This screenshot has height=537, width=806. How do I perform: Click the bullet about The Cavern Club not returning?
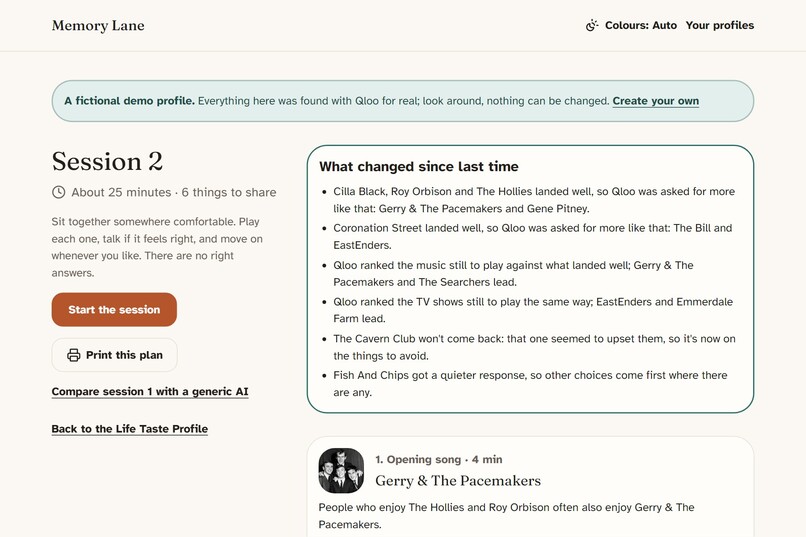click(534, 347)
